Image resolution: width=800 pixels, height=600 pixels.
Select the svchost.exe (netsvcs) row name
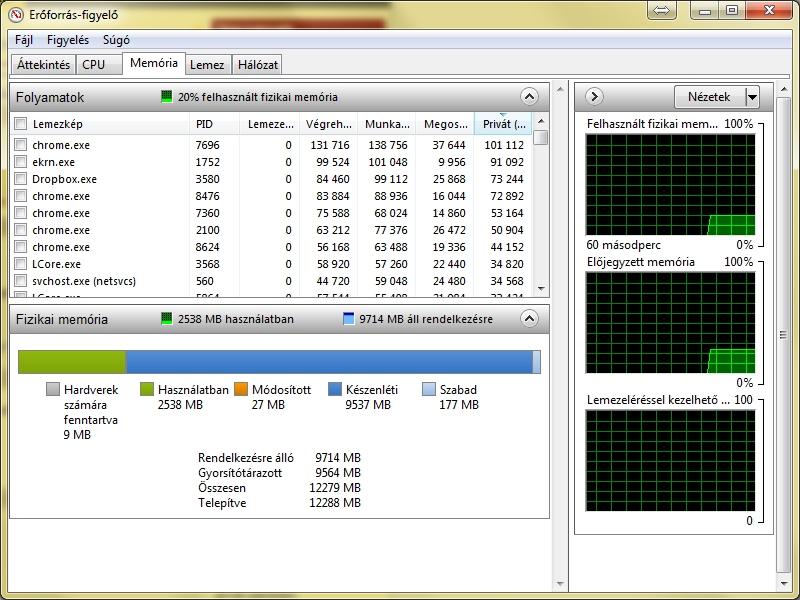point(84,281)
